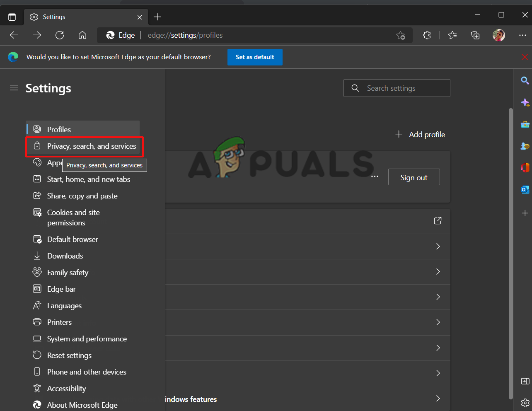Open Edge bar settings
The height and width of the screenshot is (411, 532).
[x=83, y=289]
